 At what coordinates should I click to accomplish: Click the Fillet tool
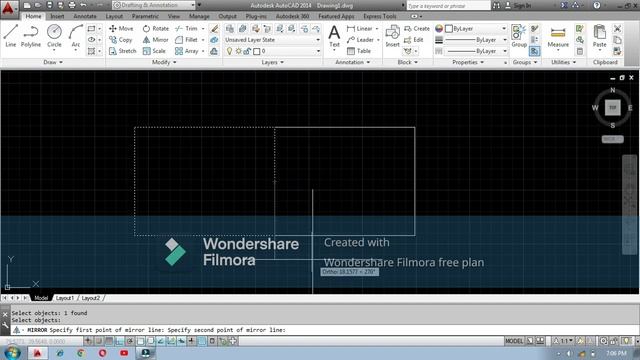(x=187, y=40)
